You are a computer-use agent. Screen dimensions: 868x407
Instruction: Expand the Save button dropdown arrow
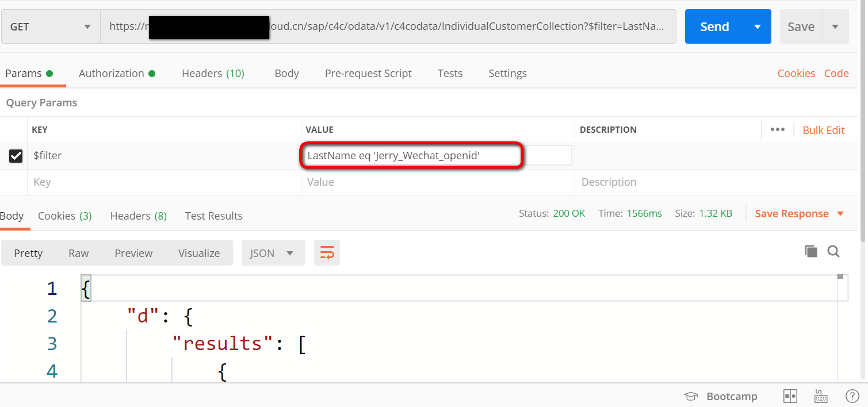pos(836,26)
